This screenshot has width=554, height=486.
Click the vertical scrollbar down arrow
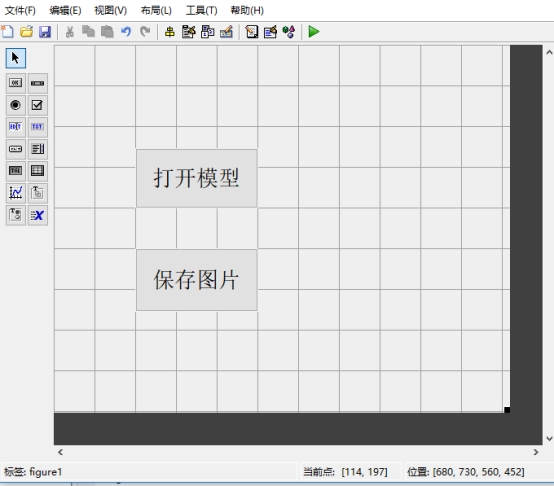(549, 439)
